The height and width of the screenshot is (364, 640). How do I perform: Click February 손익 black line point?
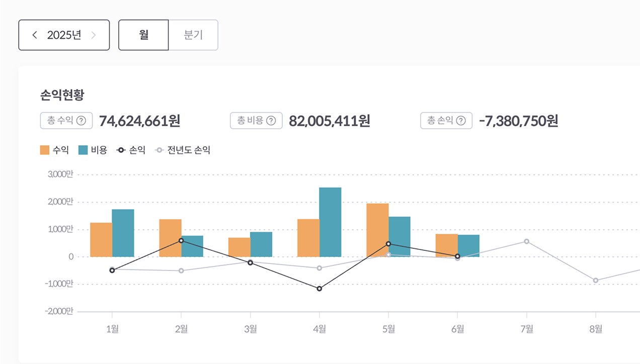[x=181, y=240]
